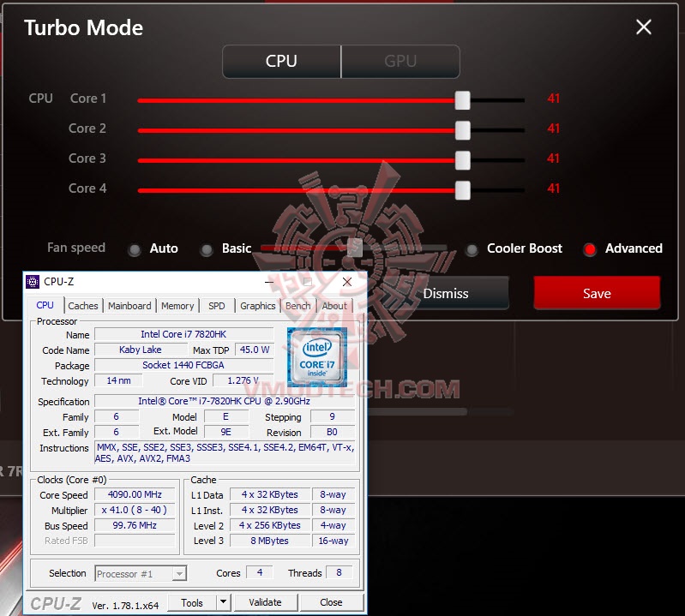Click the 14 nm technology value
This screenshot has height=616, width=685.
118,380
